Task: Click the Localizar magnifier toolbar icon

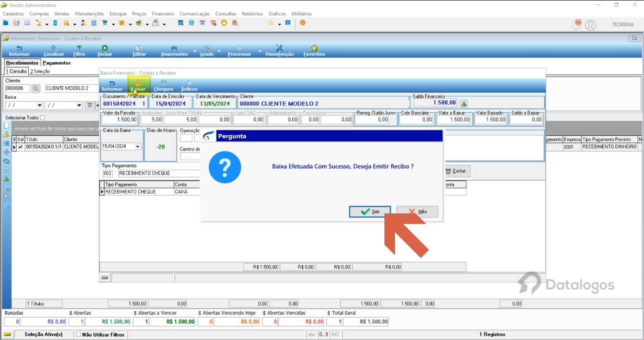Action: pyautogui.click(x=54, y=48)
